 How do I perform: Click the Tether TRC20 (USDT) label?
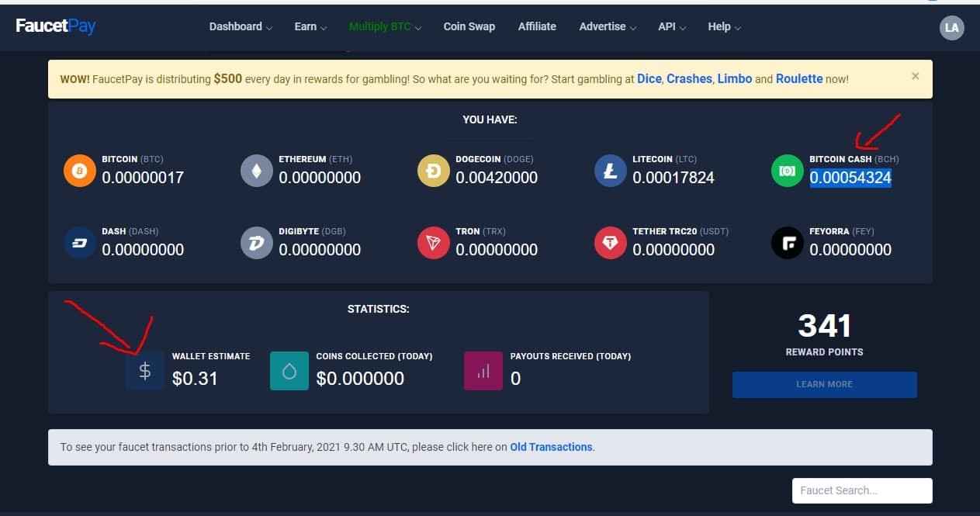click(680, 231)
